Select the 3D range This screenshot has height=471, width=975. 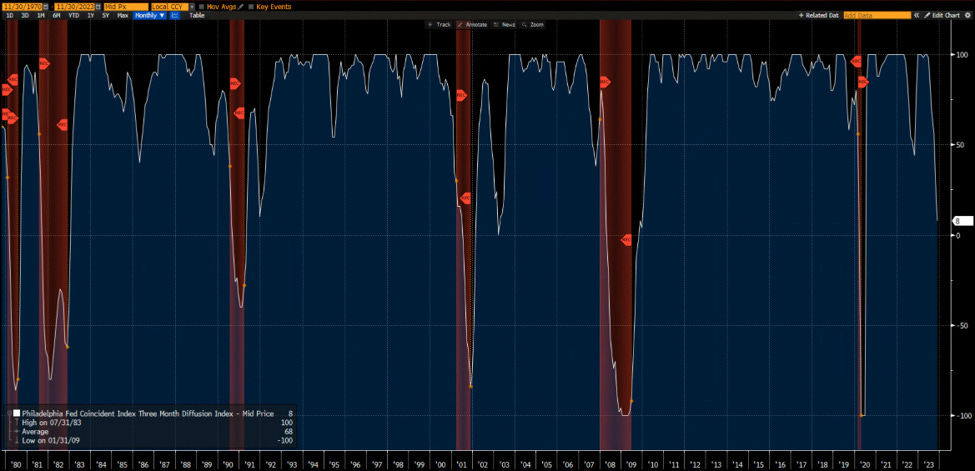(x=25, y=15)
